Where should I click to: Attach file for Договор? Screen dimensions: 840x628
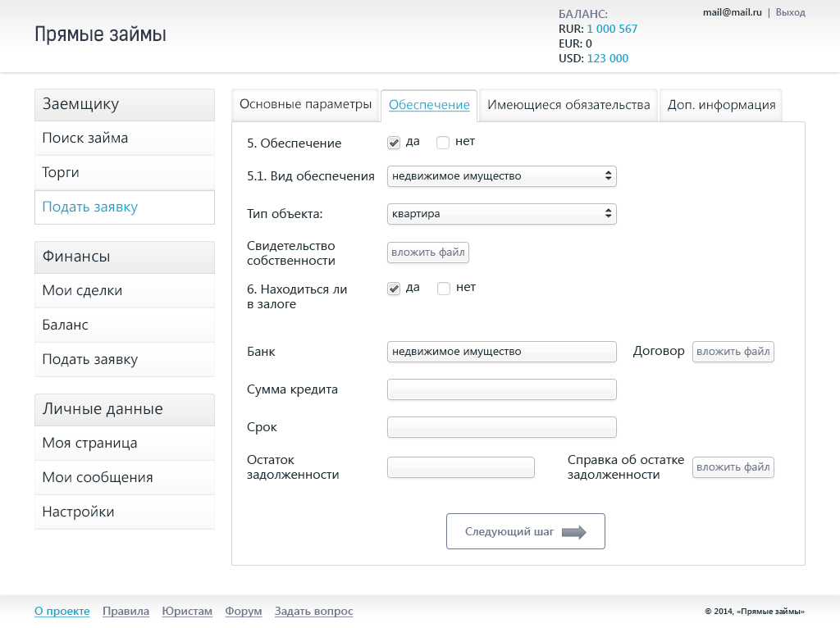point(733,352)
